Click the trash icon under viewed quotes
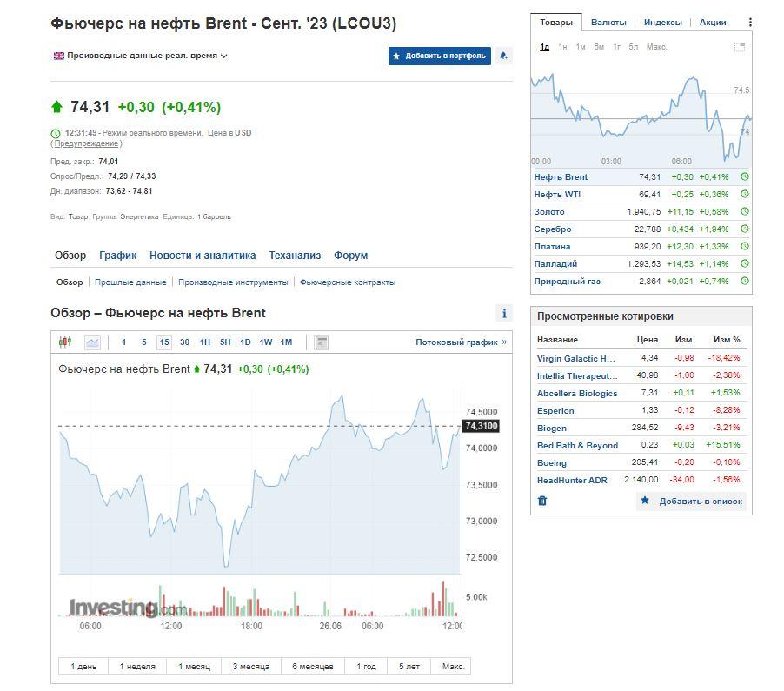This screenshot has height=691, width=784. tap(542, 501)
